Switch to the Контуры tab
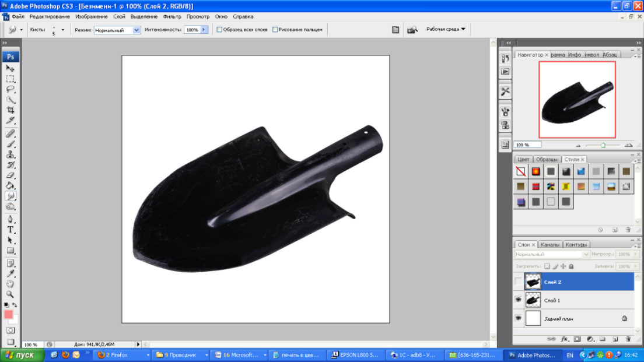The width and height of the screenshot is (644, 362). (576, 245)
